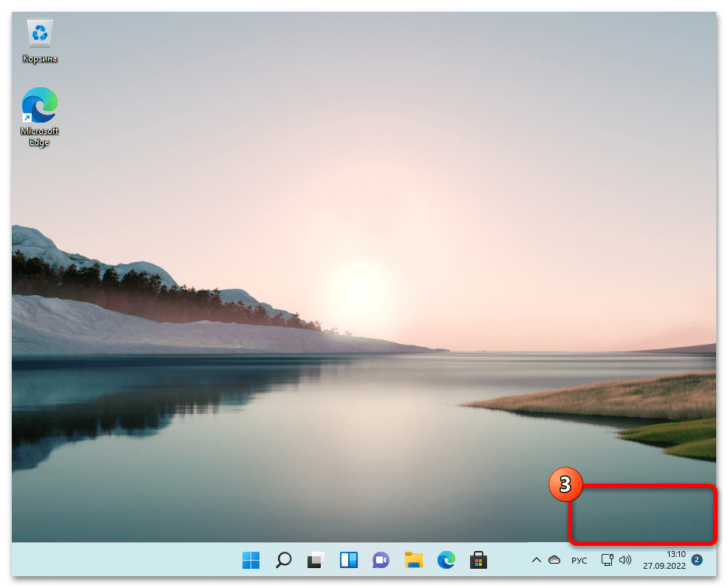Open Task View on the taskbar
Screen dimensions: 728x588
pyautogui.click(x=316, y=560)
